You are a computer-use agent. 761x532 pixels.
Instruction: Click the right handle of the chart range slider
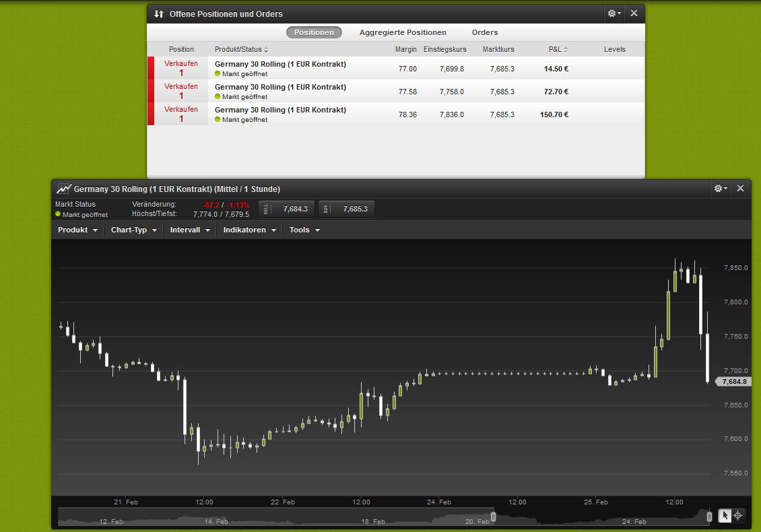click(709, 517)
